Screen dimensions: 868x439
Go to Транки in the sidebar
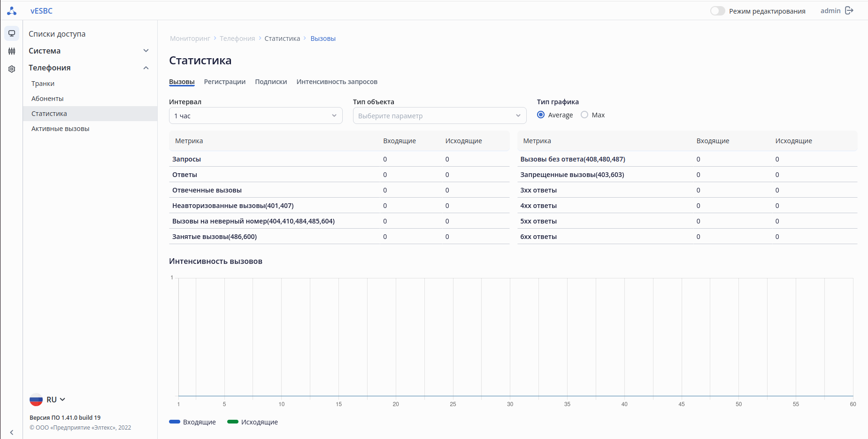(43, 84)
